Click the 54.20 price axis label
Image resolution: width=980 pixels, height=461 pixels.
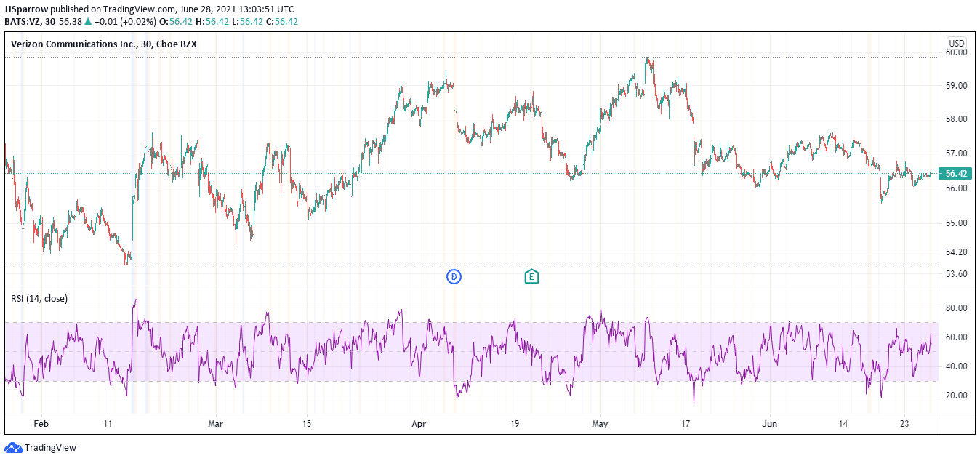tap(956, 252)
